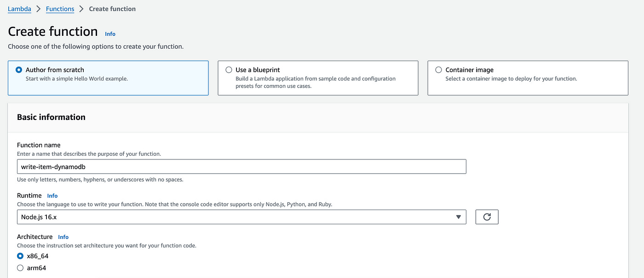
Task: Open the Info link beside Create function
Action: pos(110,34)
